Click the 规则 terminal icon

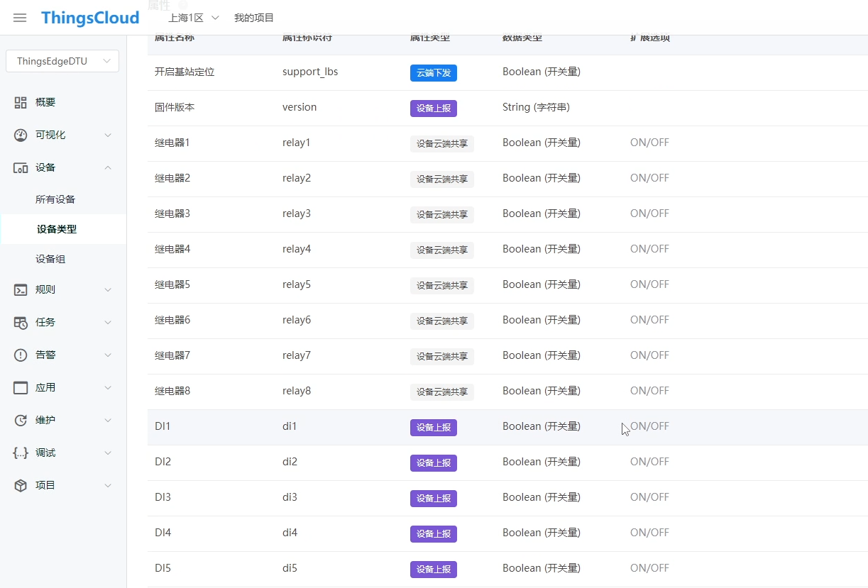pyautogui.click(x=21, y=289)
